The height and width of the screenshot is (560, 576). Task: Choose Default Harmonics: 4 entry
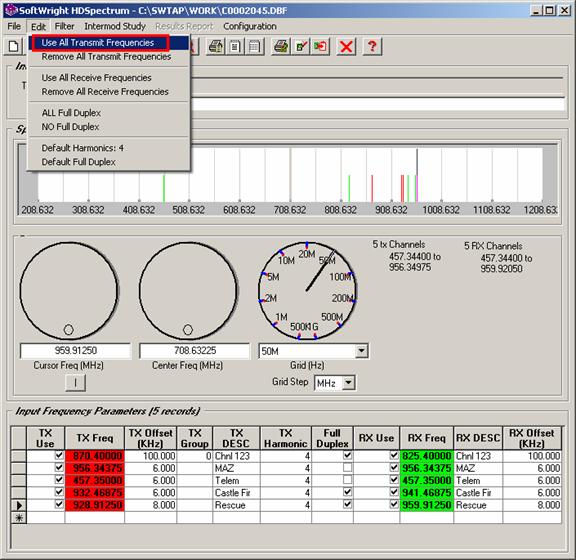tap(109, 148)
